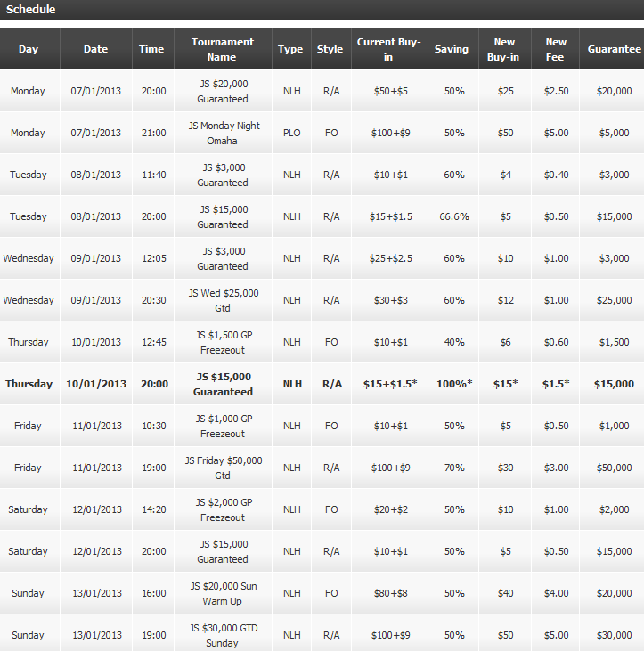Click the Day column header
644x651 pixels.
click(x=29, y=49)
